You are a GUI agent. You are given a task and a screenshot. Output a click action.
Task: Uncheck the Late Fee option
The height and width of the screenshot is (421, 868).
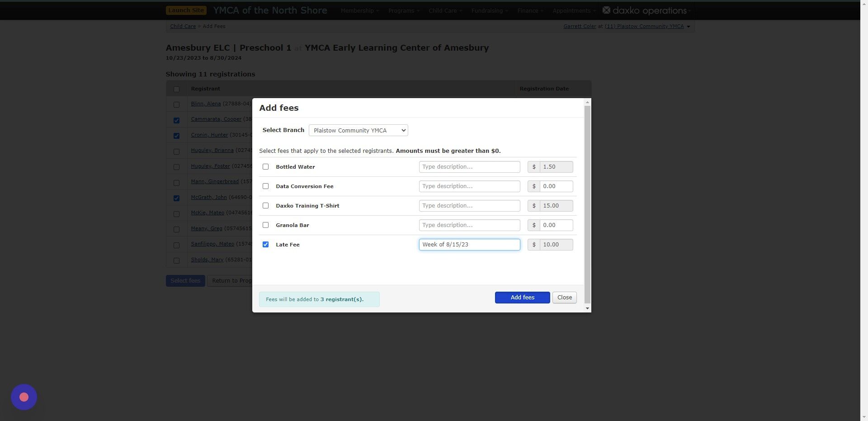(265, 244)
